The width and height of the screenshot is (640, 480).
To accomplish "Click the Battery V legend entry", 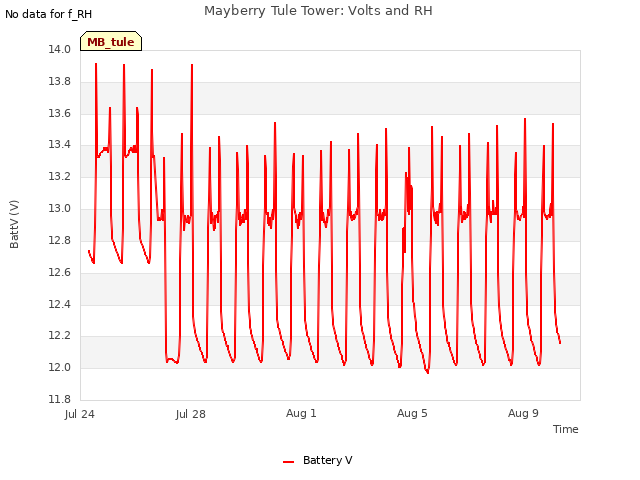I will click(318, 460).
